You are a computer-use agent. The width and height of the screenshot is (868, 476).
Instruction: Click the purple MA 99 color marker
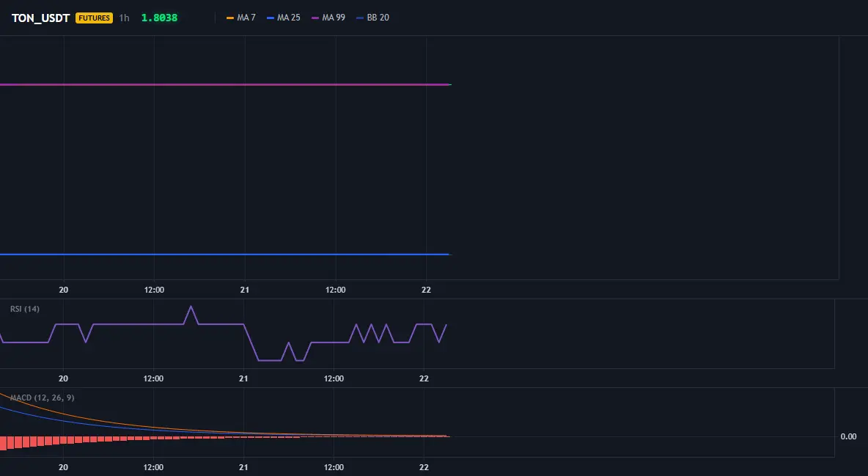pyautogui.click(x=315, y=18)
